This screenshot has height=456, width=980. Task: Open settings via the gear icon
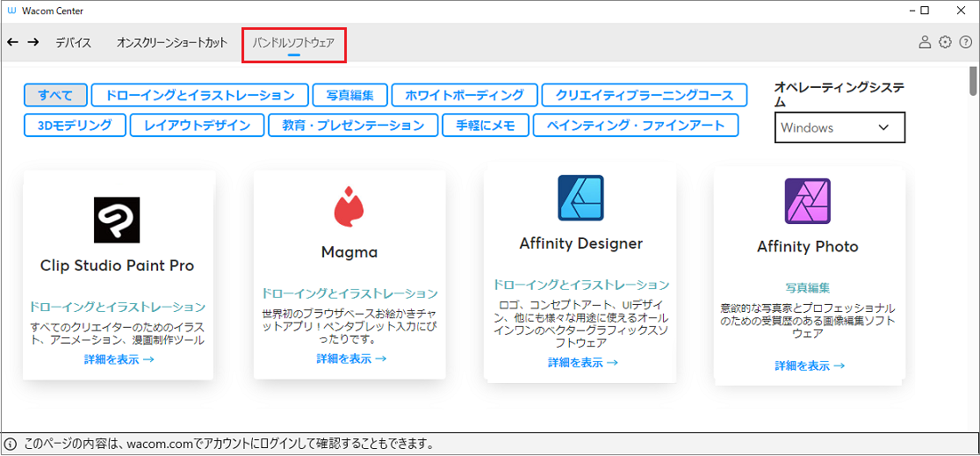(x=945, y=42)
